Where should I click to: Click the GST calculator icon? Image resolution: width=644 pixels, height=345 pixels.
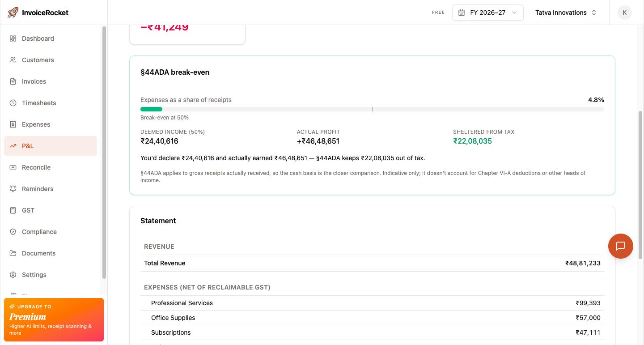(13, 210)
